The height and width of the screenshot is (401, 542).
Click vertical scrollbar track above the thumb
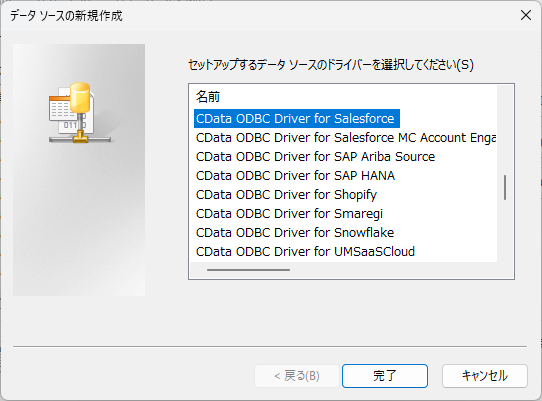tap(505, 130)
